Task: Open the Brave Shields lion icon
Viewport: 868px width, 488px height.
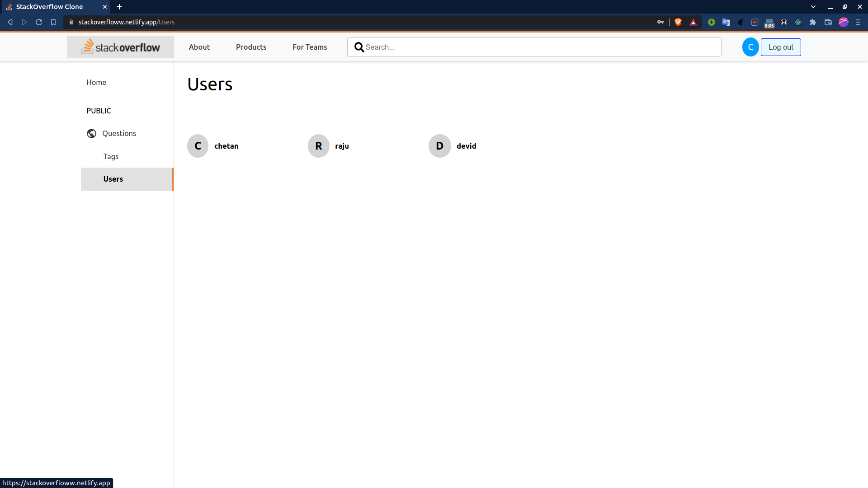Action: [678, 22]
